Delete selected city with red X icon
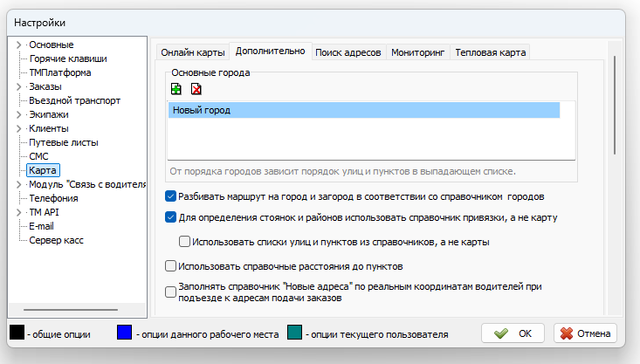The height and width of the screenshot is (364, 640). click(x=196, y=89)
